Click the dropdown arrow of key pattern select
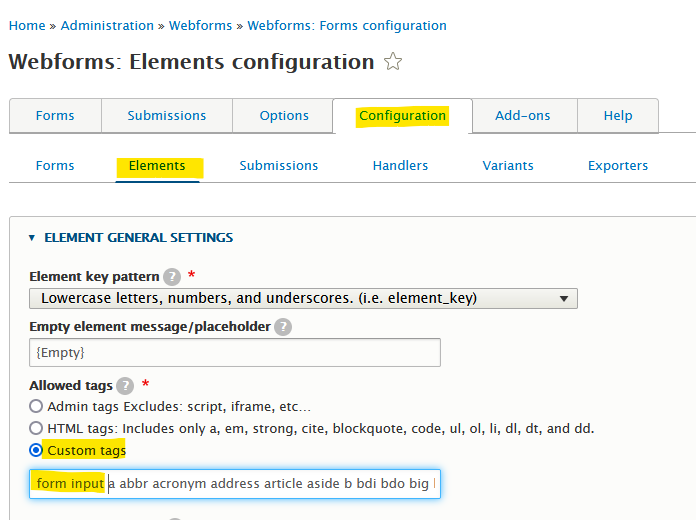Screen dimensions: 696x520 click(564, 299)
